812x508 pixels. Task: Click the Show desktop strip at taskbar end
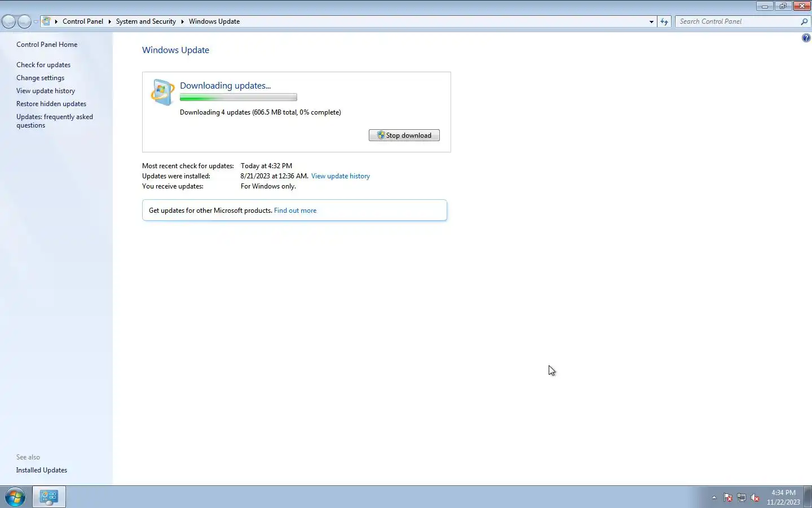[x=807, y=497]
